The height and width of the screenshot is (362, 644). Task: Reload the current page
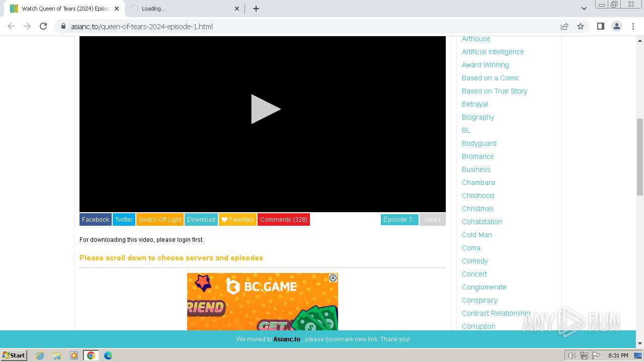click(43, 26)
